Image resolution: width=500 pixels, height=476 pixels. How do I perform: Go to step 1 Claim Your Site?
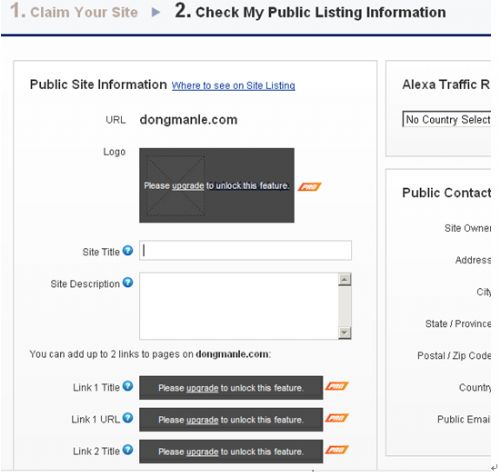point(74,11)
